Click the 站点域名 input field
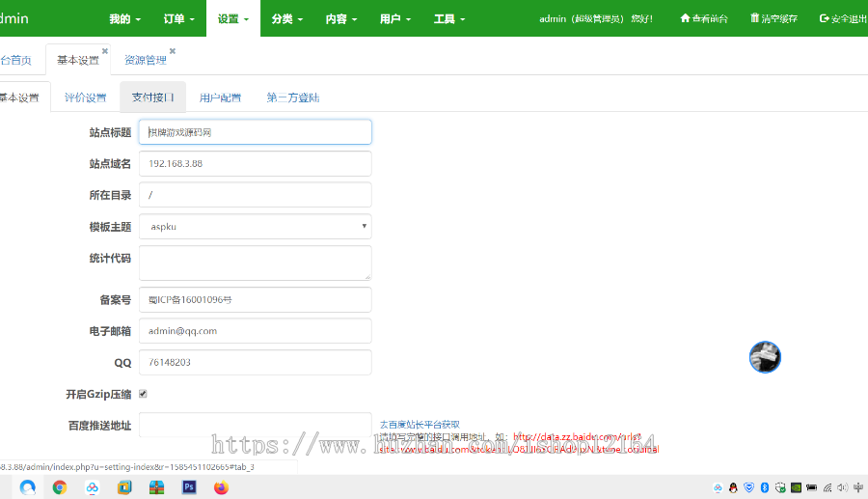The image size is (868, 499). [x=256, y=163]
